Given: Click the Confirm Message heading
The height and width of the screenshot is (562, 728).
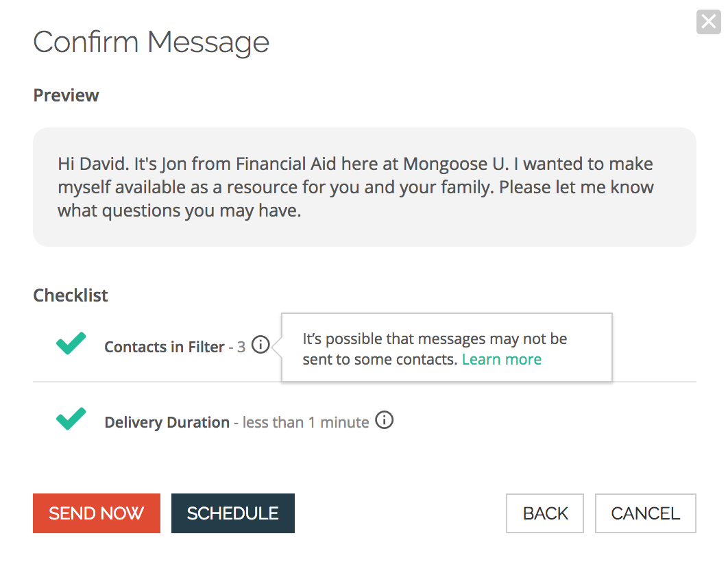Looking at the screenshot, I should tap(151, 42).
